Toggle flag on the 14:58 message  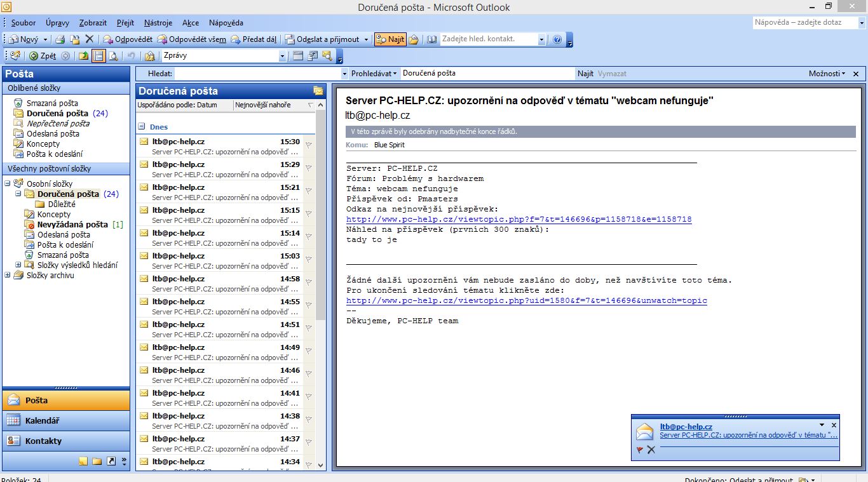[x=309, y=283]
